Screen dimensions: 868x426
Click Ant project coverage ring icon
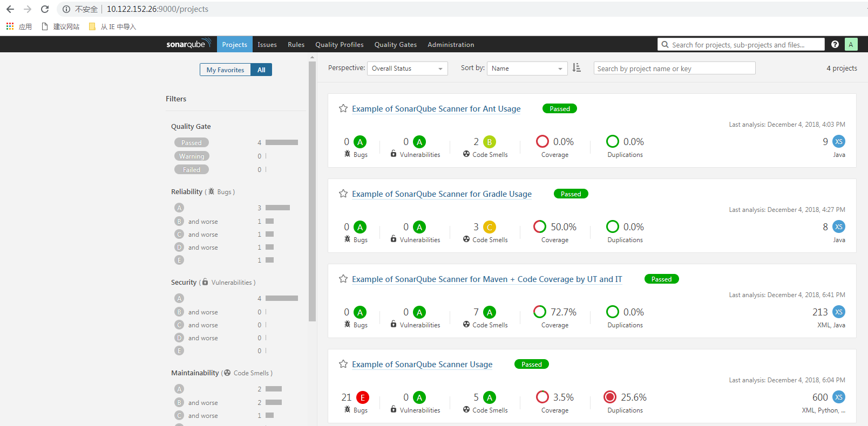542,141
